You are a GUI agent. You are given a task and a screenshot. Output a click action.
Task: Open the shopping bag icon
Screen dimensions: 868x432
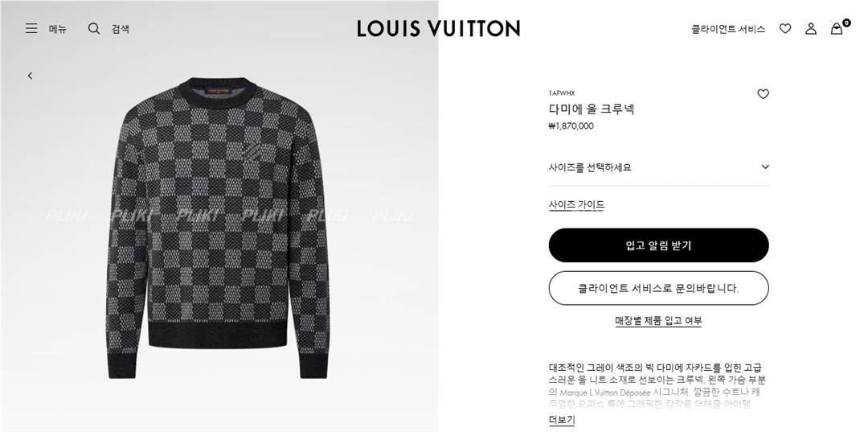click(x=837, y=28)
